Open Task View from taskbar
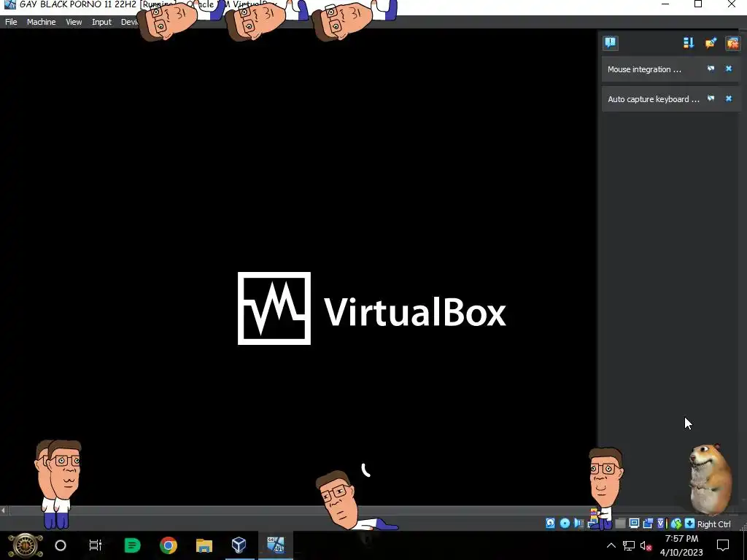The height and width of the screenshot is (560, 747). click(96, 545)
